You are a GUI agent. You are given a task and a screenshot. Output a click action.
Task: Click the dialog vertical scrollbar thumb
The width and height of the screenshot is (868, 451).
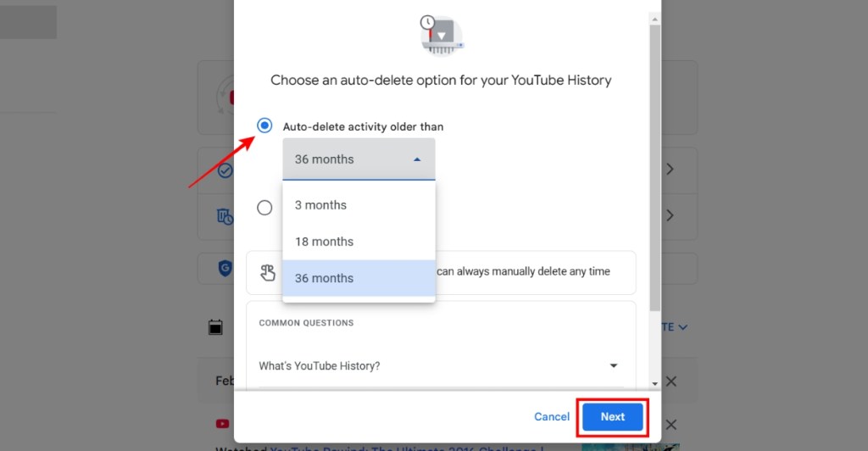(x=655, y=168)
